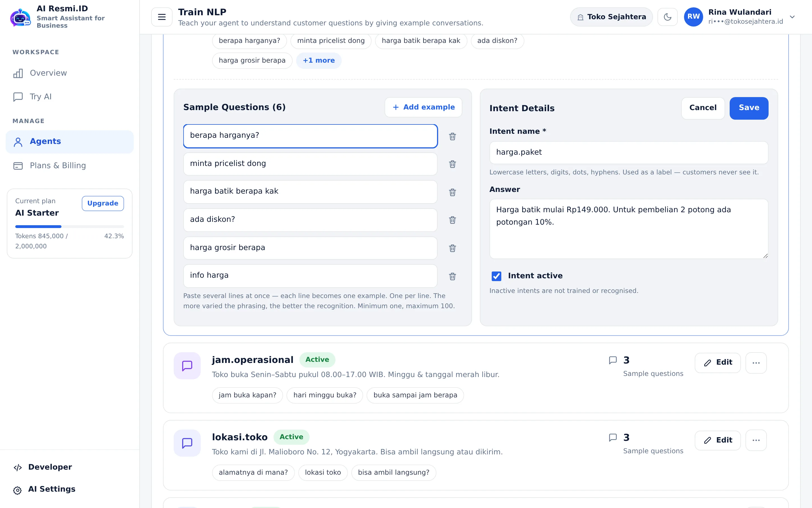Click the RW user avatar
Viewport: 812px width, 508px height.
point(693,17)
